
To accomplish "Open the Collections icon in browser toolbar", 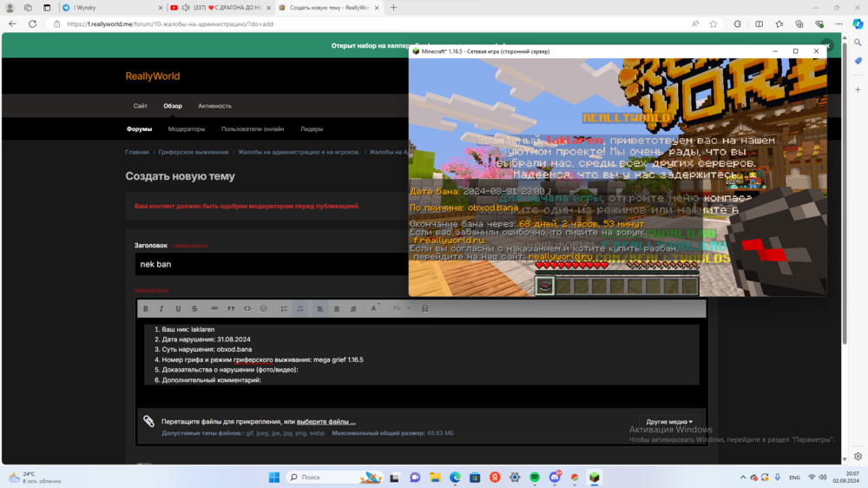I will [799, 23].
